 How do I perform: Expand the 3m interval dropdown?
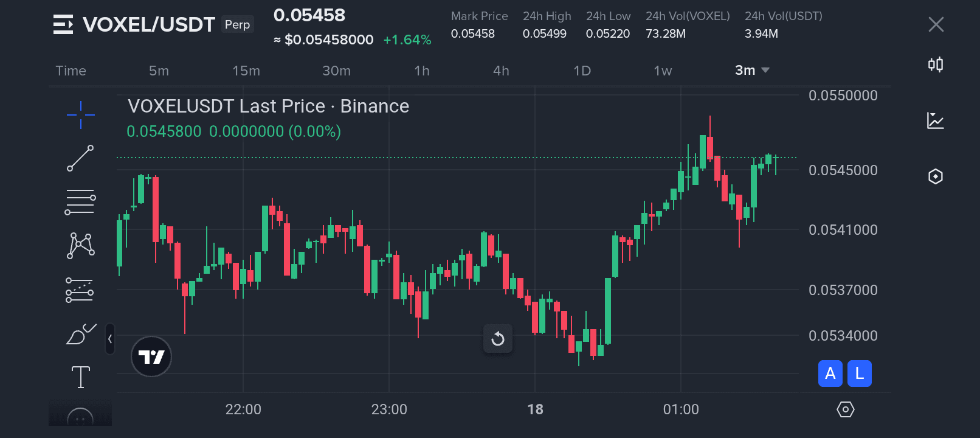[x=752, y=71]
